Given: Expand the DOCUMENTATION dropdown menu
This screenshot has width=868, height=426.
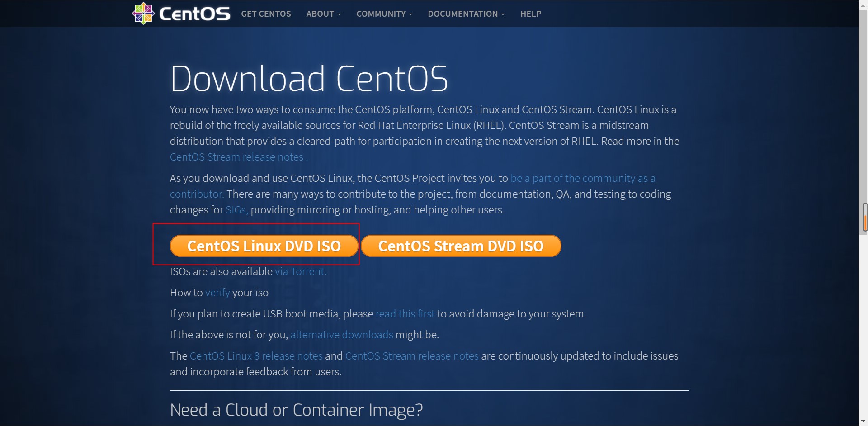Looking at the screenshot, I should tap(466, 14).
